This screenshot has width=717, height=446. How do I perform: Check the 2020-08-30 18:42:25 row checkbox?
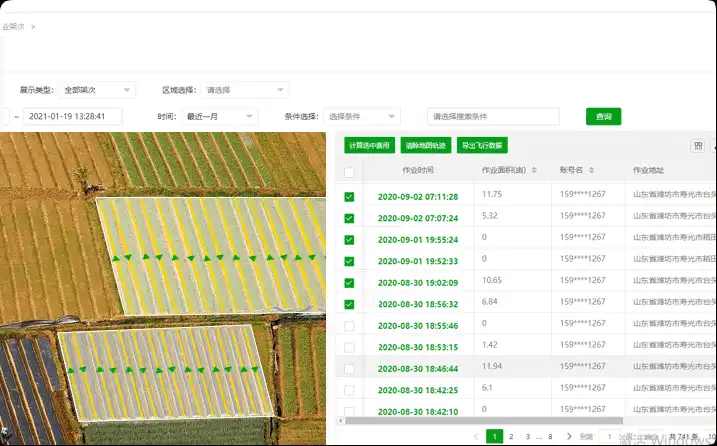349,390
